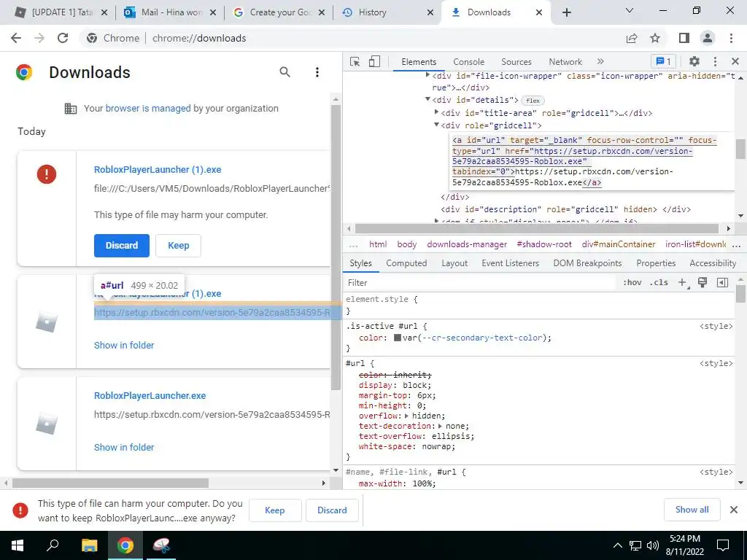Toggle the element state :hov button
747x560 pixels.
[632, 282]
